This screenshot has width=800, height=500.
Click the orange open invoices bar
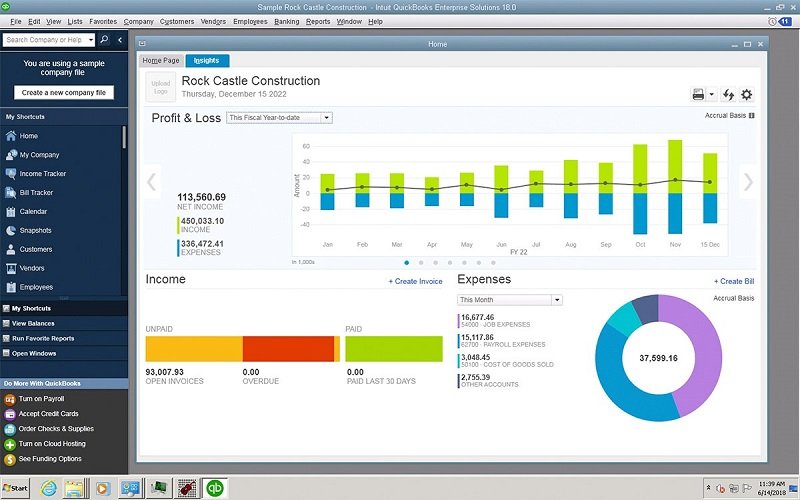coord(194,349)
